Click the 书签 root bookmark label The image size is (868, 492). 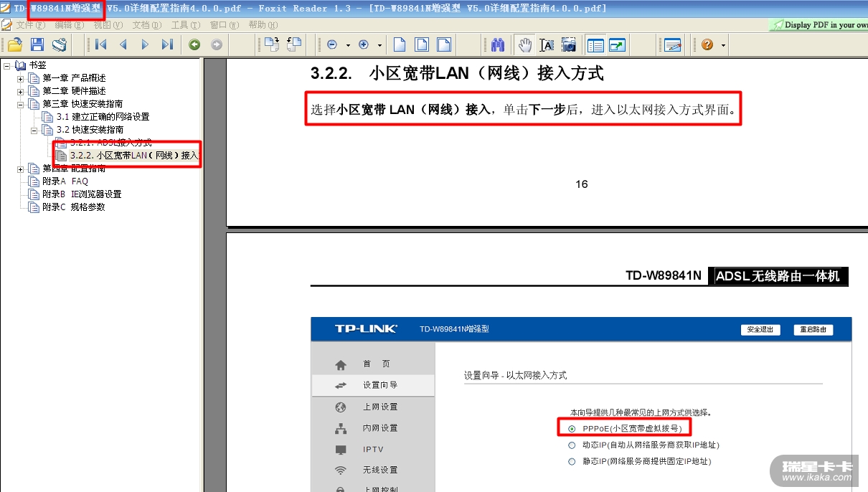37,65
